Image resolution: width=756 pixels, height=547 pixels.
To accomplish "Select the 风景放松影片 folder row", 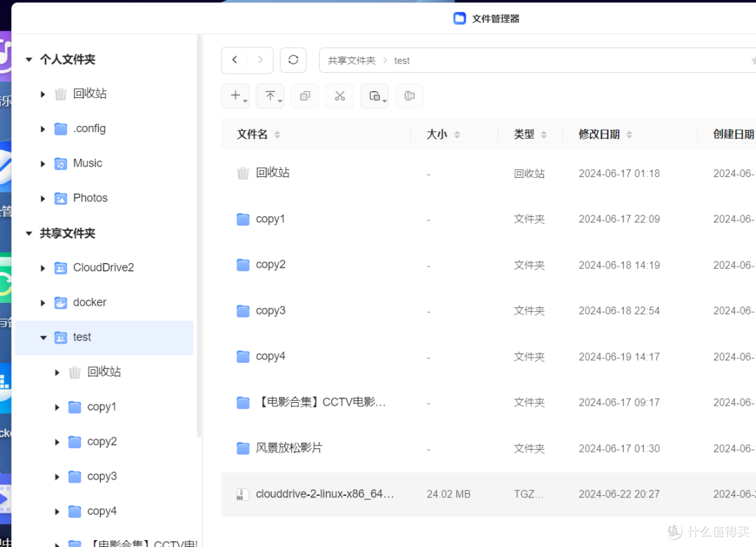I will [489, 448].
